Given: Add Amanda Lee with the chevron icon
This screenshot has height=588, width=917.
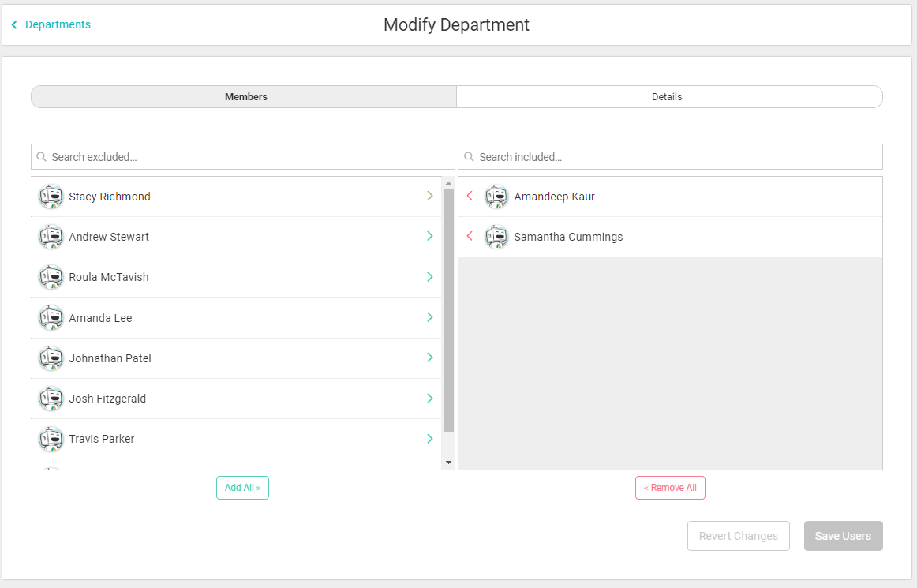Looking at the screenshot, I should [430, 317].
